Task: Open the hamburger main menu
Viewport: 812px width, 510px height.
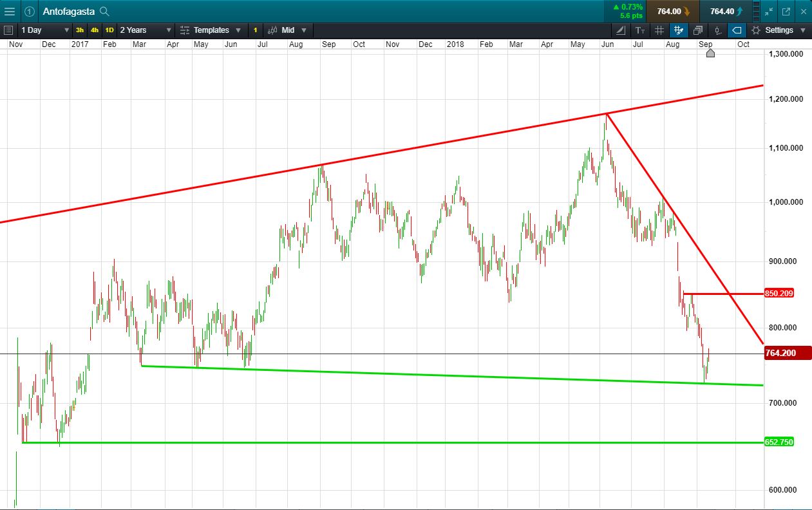Action: coord(10,11)
